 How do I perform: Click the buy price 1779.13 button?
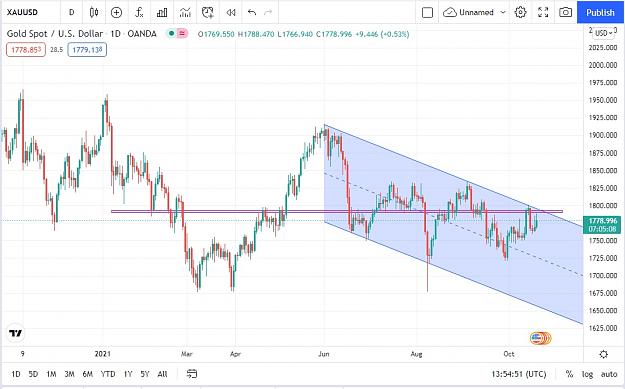pos(87,50)
